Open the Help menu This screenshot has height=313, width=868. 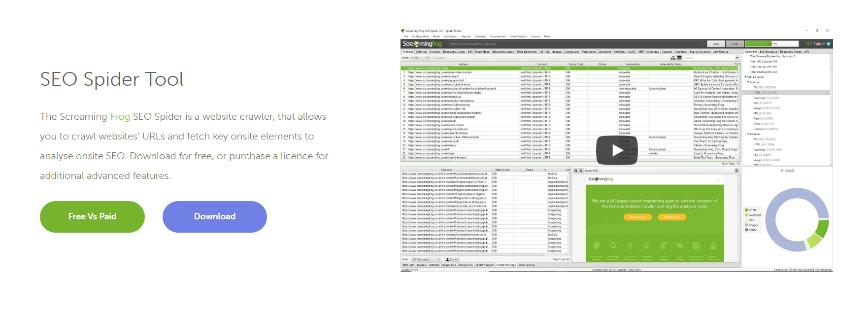(x=547, y=36)
